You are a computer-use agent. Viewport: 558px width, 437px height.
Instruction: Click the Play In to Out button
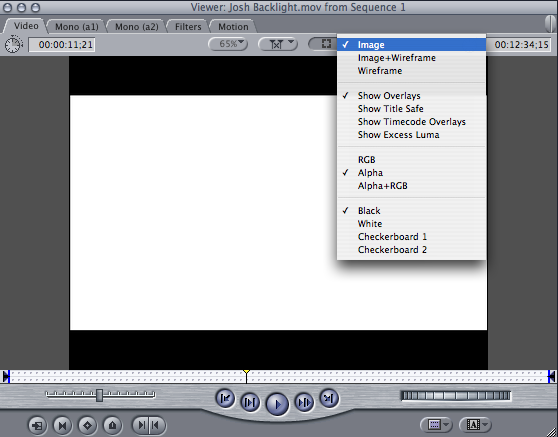250,402
